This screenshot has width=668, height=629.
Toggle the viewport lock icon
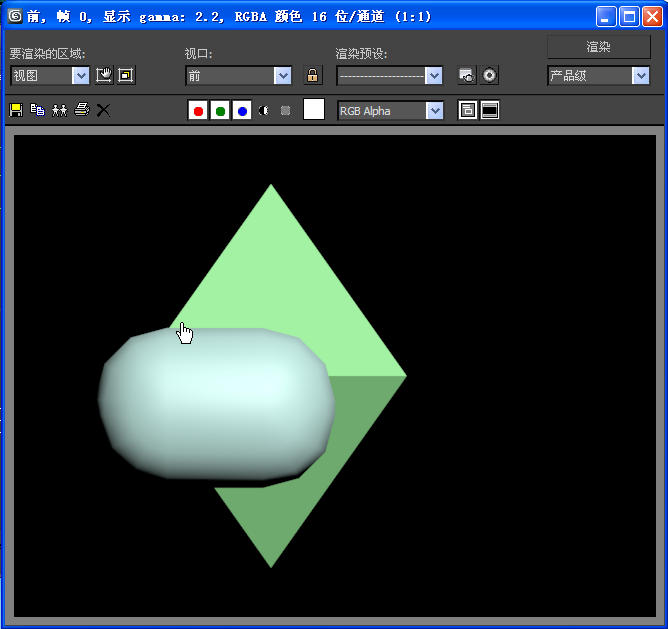tap(313, 75)
